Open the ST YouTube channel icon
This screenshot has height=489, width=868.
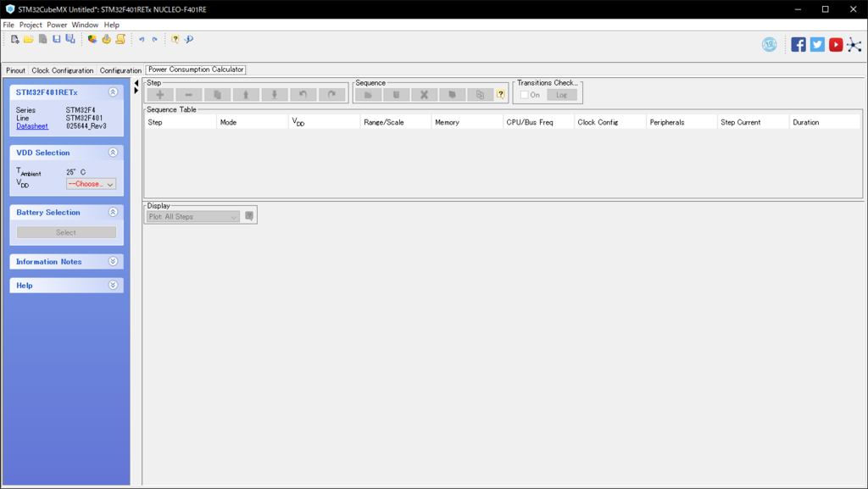[x=836, y=45]
